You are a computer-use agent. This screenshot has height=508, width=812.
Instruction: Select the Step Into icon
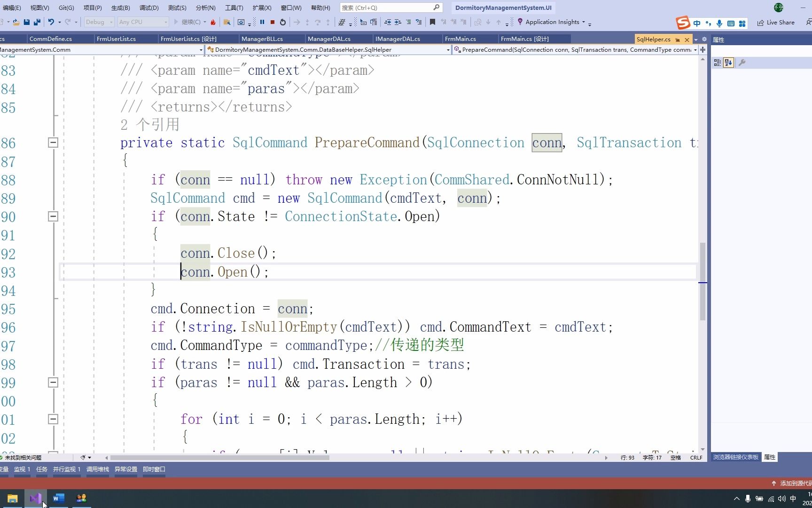[307, 22]
